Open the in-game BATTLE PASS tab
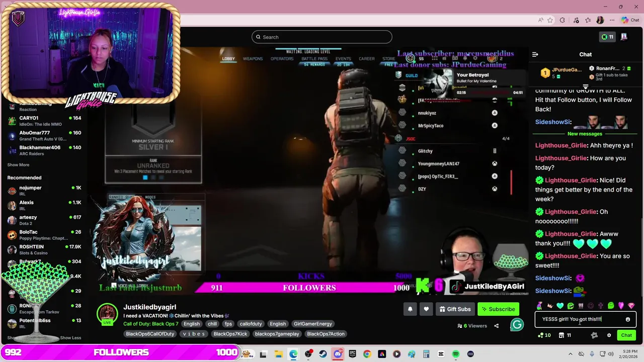The height and width of the screenshot is (362, 644). point(314,59)
